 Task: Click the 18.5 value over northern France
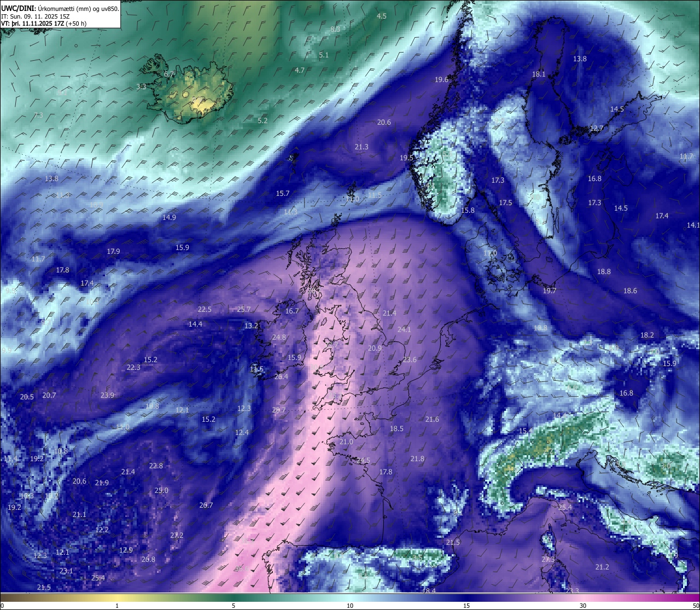pos(396,429)
